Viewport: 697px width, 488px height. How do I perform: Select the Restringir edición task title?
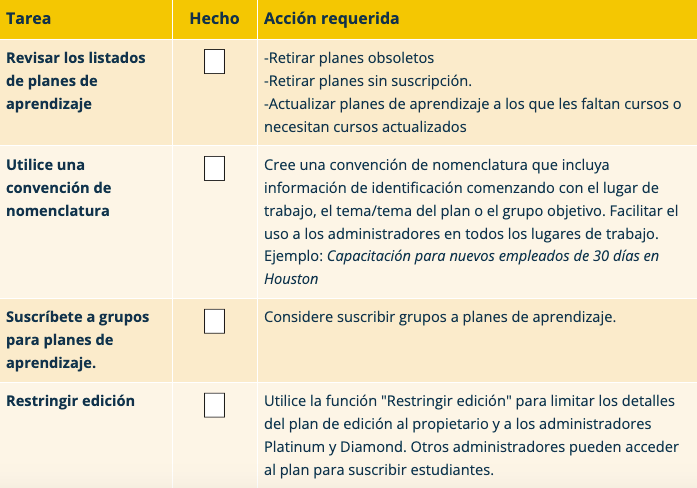(x=70, y=401)
